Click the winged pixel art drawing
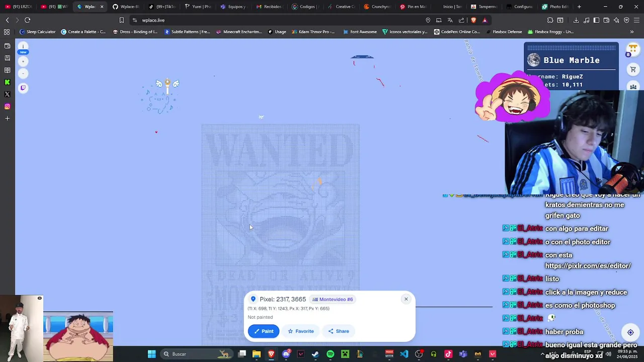Image resolution: width=644 pixels, height=362 pixels. point(161,96)
